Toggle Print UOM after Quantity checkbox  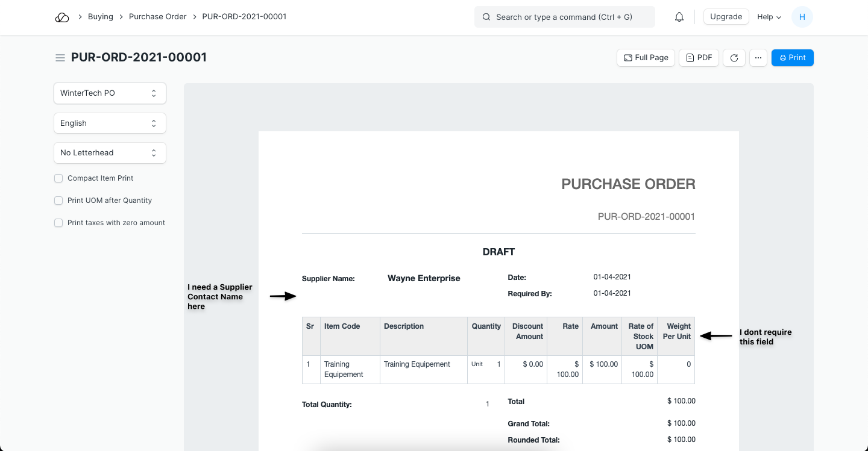point(58,201)
